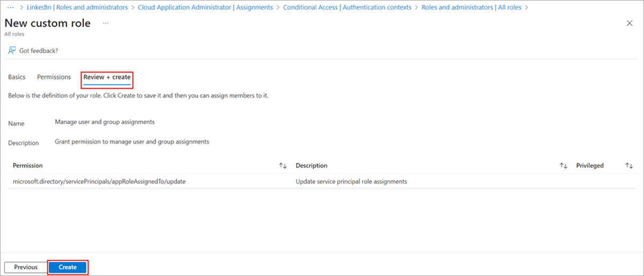Open the ellipsis menu next to New custom role

coord(106,24)
